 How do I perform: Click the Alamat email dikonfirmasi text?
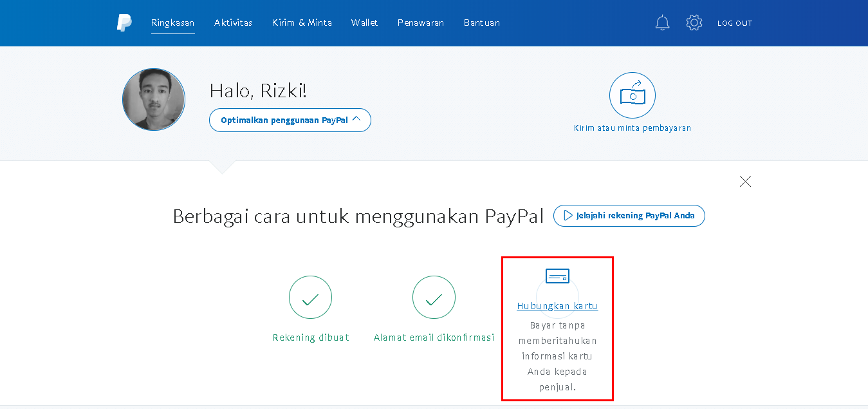(x=434, y=338)
